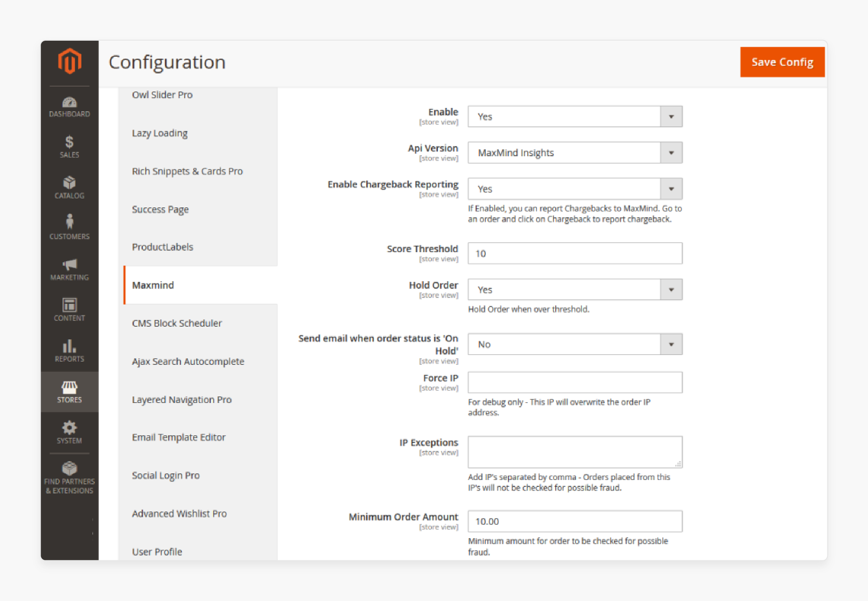Select the Owl Slider Pro tab
The height and width of the screenshot is (601, 868).
(162, 94)
